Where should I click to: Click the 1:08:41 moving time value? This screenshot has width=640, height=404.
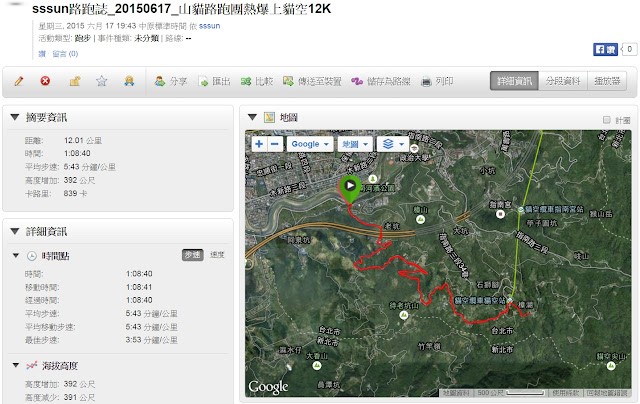click(x=139, y=287)
